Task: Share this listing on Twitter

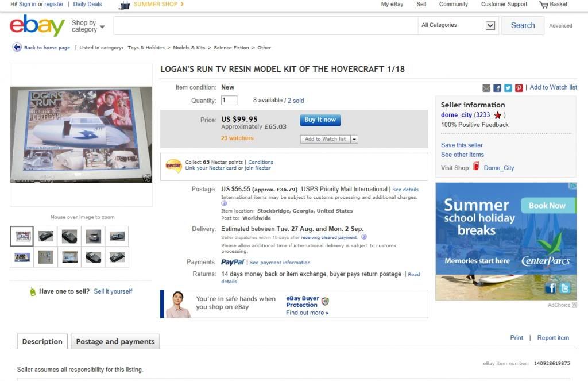Action: [x=508, y=88]
